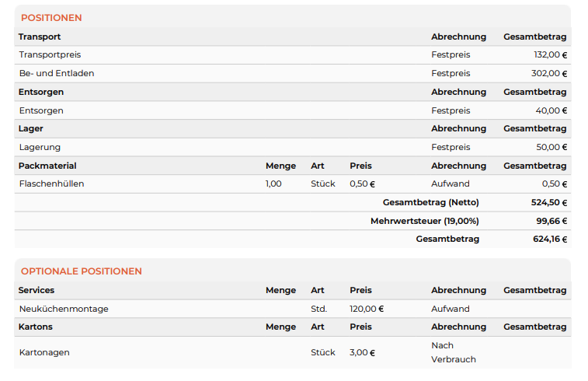
Task: Select the Neuküchenmontage row
Action: pos(293,309)
